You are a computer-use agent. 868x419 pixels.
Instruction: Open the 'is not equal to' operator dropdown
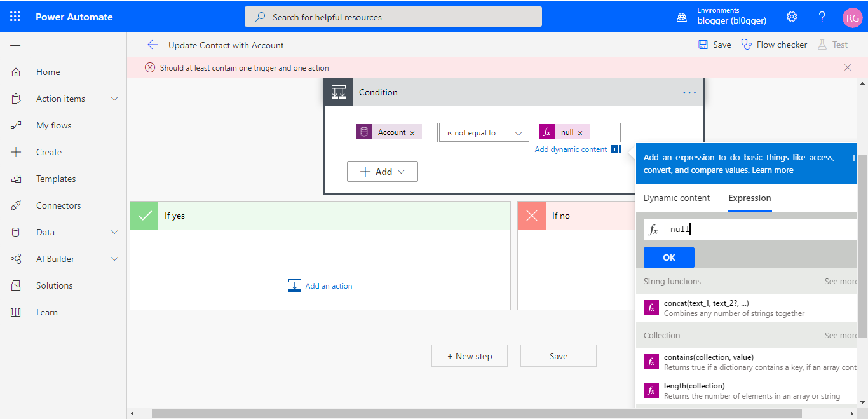484,132
